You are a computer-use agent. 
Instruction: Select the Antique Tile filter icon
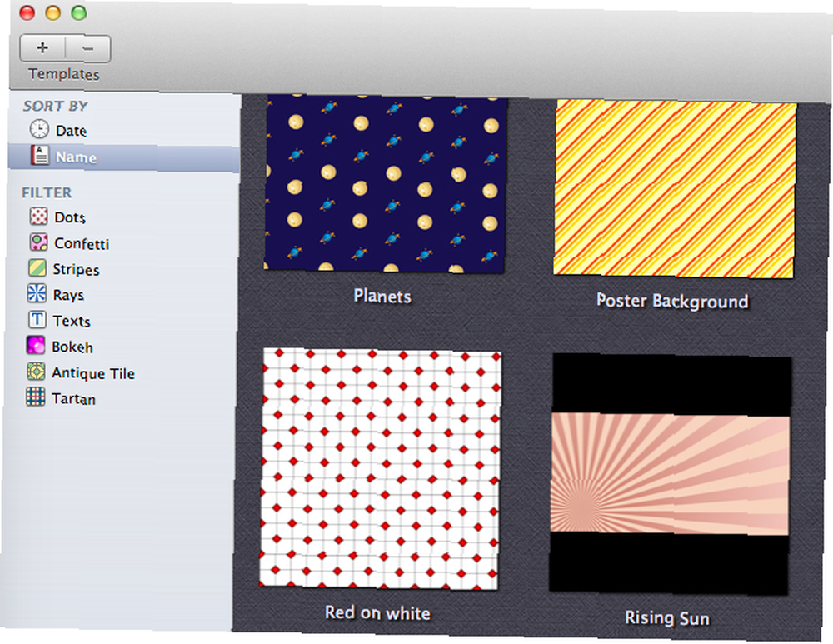36,371
